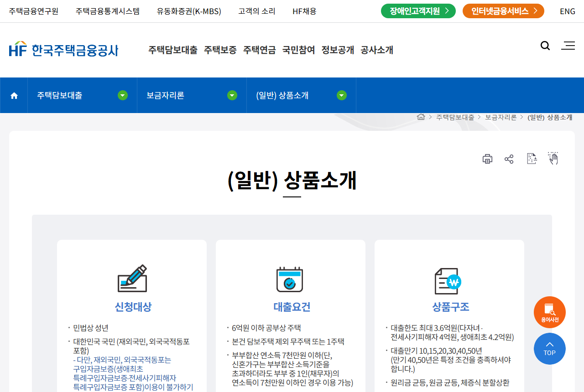584x392 pixels.
Task: Click the 장애인고객지원 green button
Action: (x=418, y=11)
